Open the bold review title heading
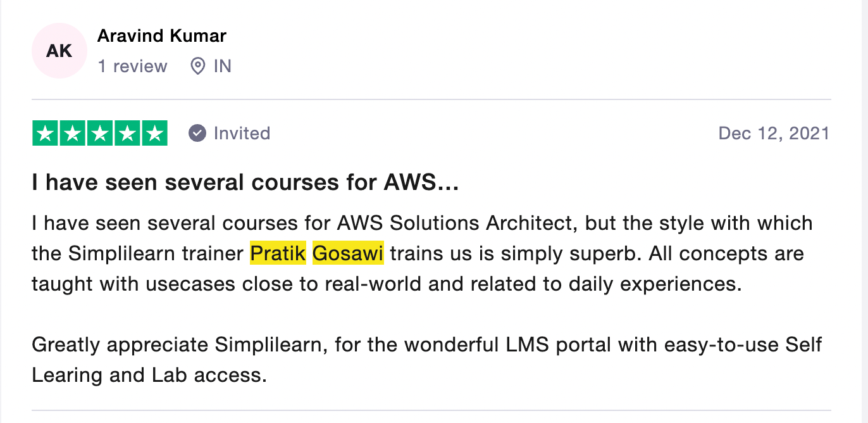The height and width of the screenshot is (423, 868). point(245,184)
